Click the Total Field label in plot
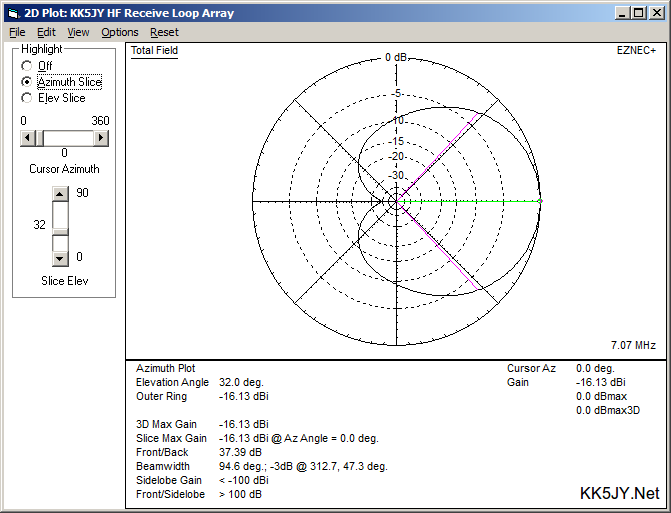 pos(154,50)
